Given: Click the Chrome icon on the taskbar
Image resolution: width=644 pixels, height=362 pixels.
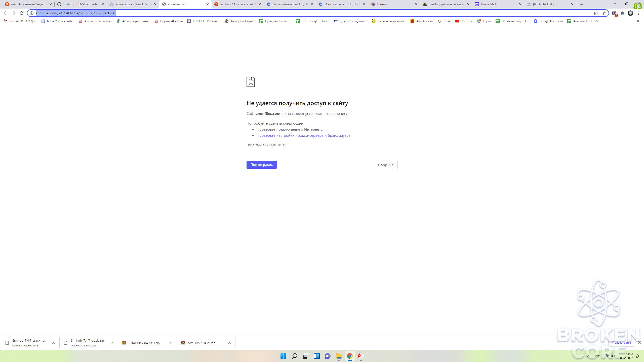Looking at the screenshot, I should coord(350,356).
